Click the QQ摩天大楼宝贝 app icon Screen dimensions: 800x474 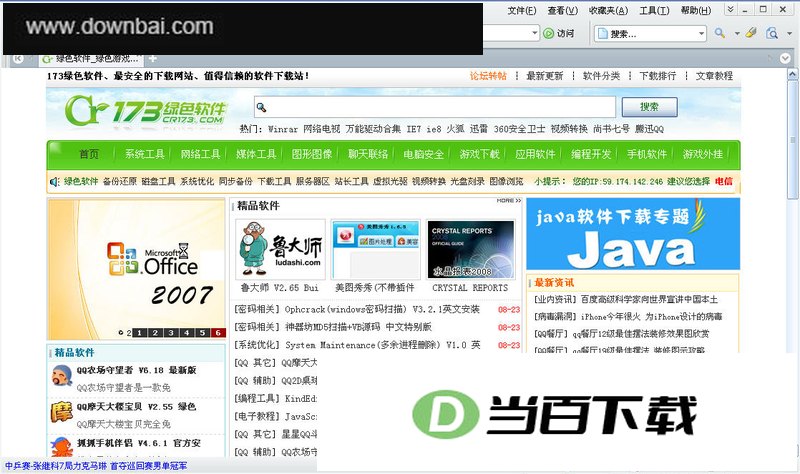(62, 412)
